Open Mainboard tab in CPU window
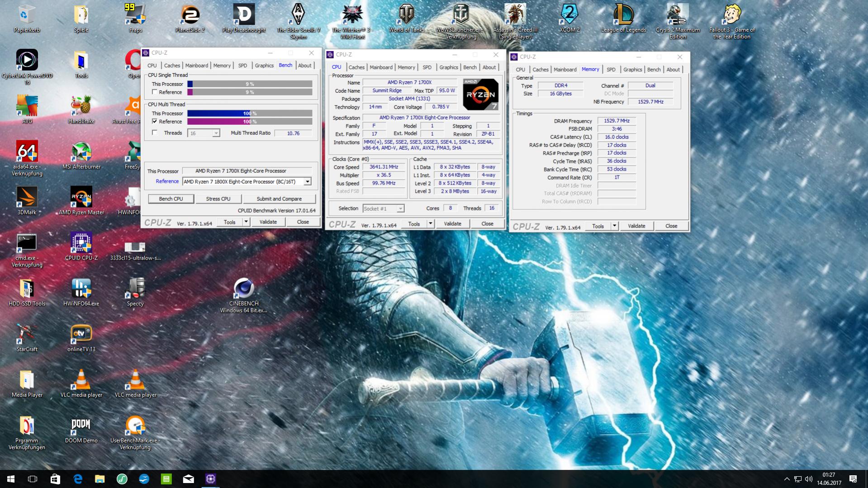The image size is (868, 488). coord(381,67)
